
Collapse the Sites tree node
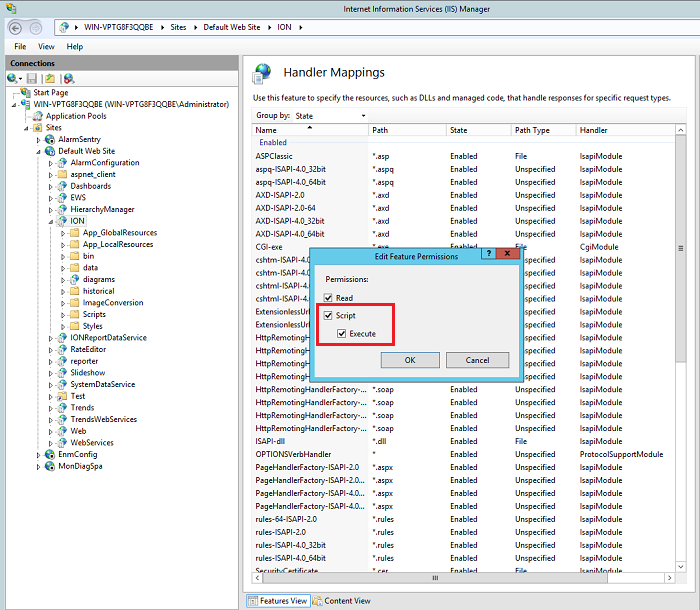pos(26,129)
